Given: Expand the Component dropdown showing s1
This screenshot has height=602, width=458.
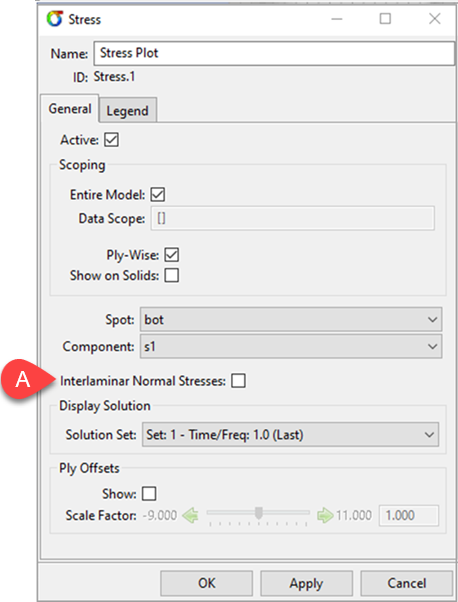Looking at the screenshot, I should [x=291, y=347].
